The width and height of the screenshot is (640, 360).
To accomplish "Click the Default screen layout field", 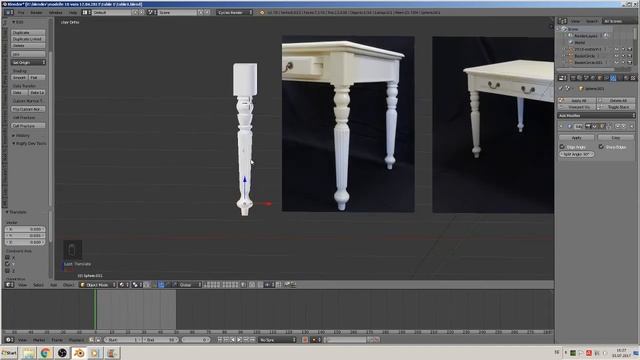I will [111, 13].
